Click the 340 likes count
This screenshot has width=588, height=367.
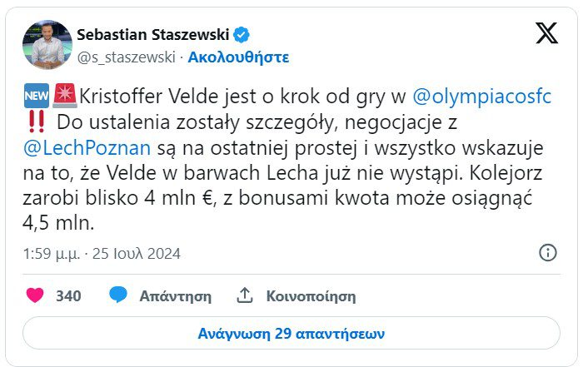coord(68,295)
